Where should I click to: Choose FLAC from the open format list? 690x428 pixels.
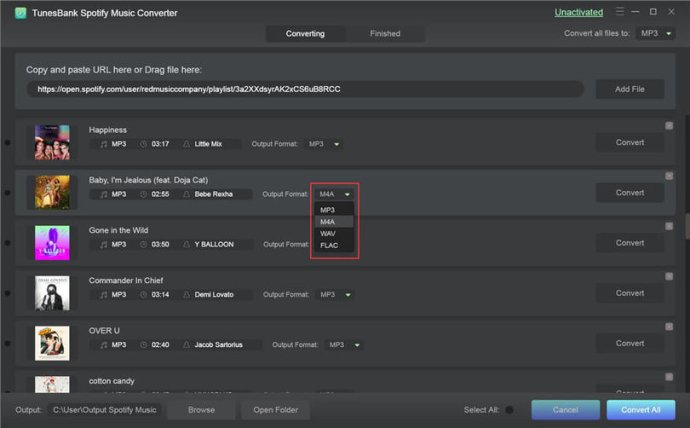point(334,245)
